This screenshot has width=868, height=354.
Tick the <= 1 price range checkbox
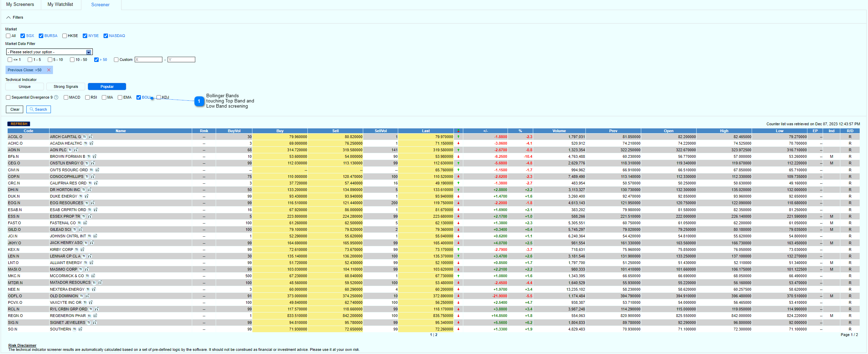10,60
